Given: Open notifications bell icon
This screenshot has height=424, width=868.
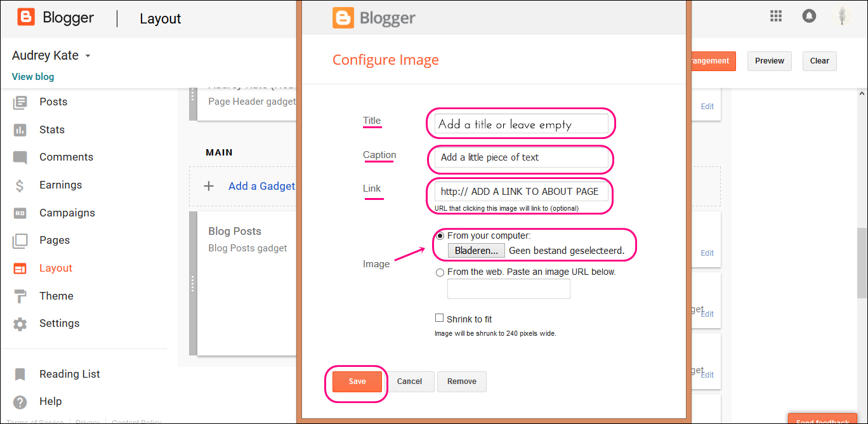Looking at the screenshot, I should [809, 17].
